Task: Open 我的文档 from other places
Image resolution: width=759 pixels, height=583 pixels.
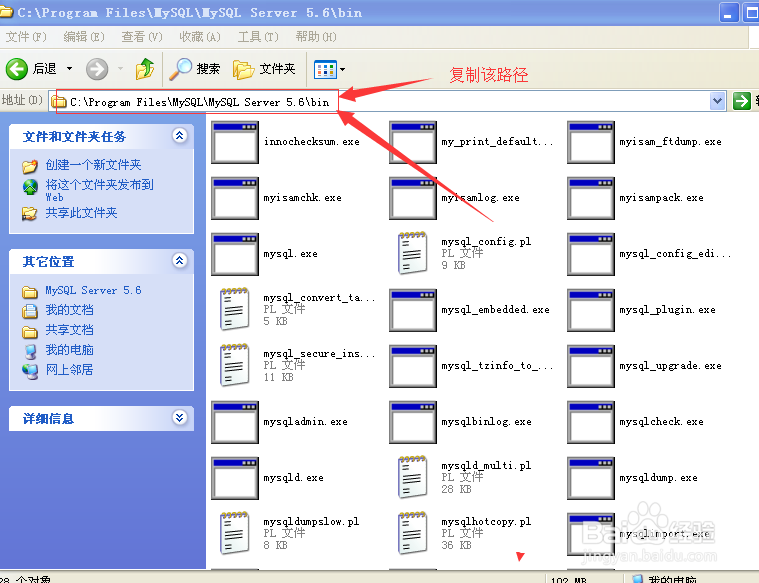Action: [x=69, y=310]
